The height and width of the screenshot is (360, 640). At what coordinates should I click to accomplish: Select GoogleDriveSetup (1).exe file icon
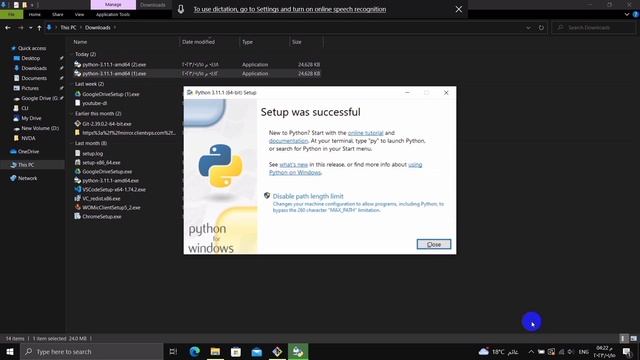pyautogui.click(x=78, y=94)
